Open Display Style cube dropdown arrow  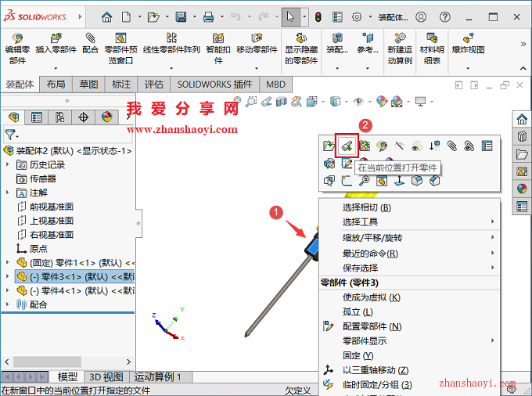pyautogui.click(x=347, y=102)
